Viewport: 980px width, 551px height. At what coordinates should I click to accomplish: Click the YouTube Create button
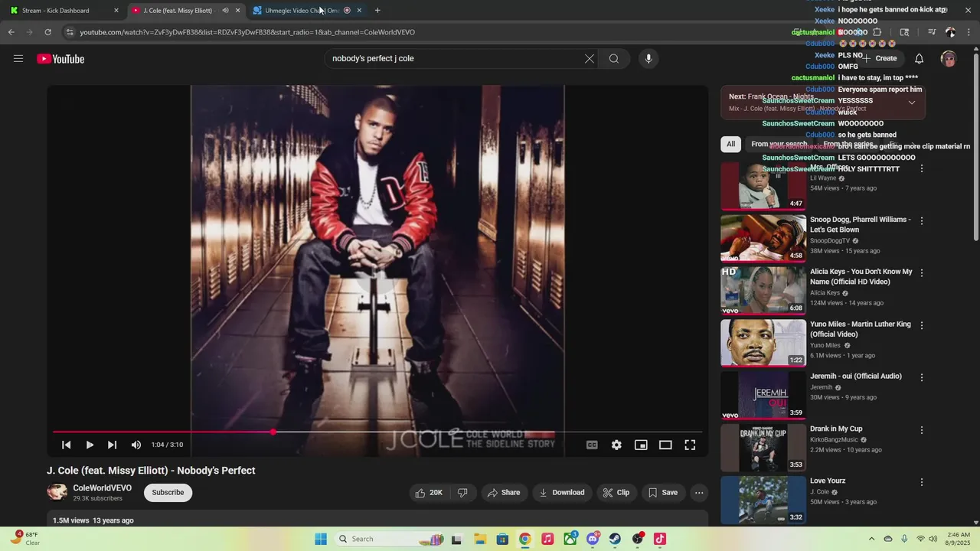click(x=880, y=59)
